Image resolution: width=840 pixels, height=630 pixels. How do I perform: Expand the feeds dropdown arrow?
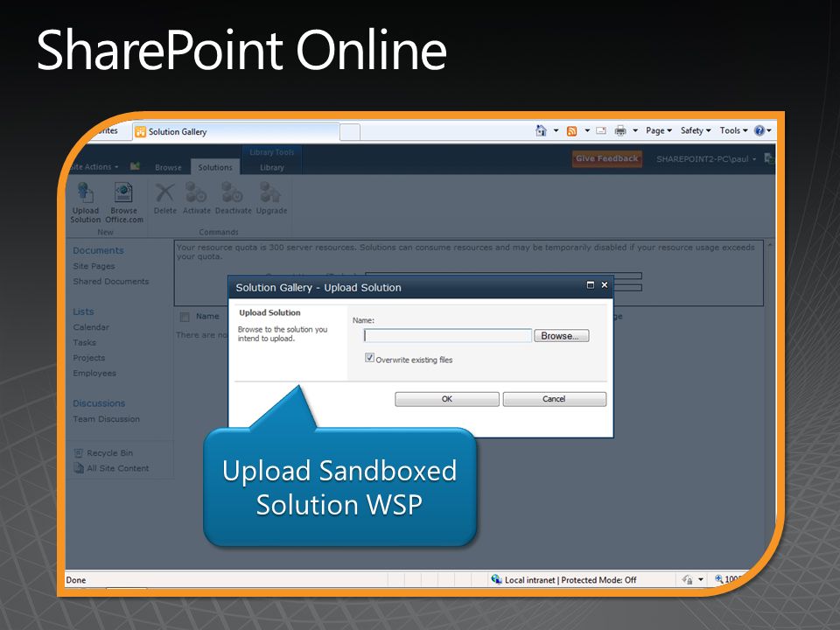click(586, 130)
